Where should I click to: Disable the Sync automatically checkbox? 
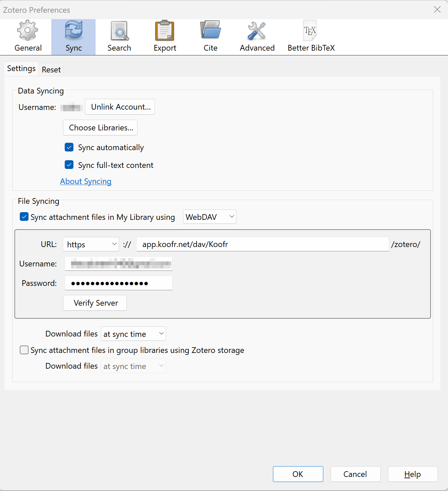coord(69,147)
